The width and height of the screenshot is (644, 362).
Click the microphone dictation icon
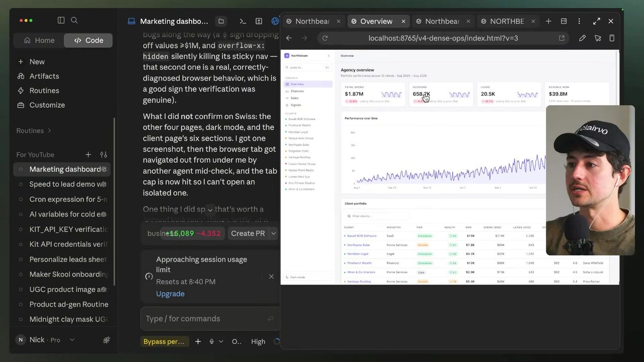coord(211,341)
